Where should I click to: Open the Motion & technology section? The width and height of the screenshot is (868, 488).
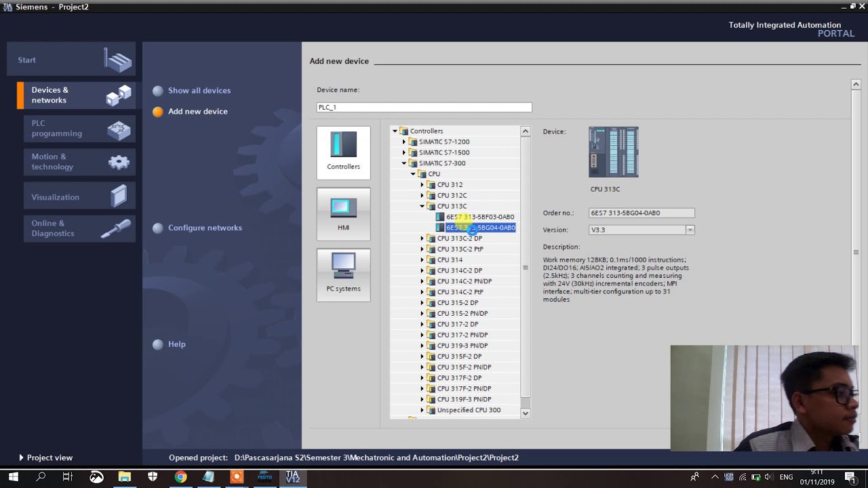tap(79, 162)
